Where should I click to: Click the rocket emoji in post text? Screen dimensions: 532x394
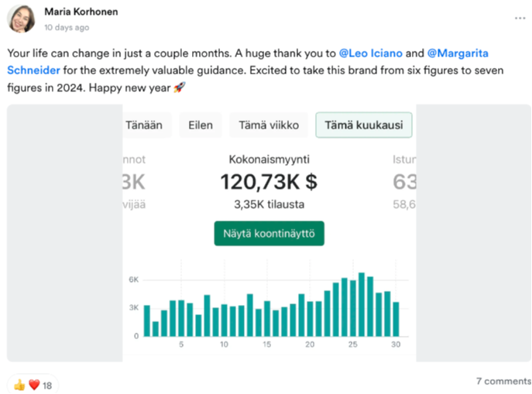coord(179,88)
